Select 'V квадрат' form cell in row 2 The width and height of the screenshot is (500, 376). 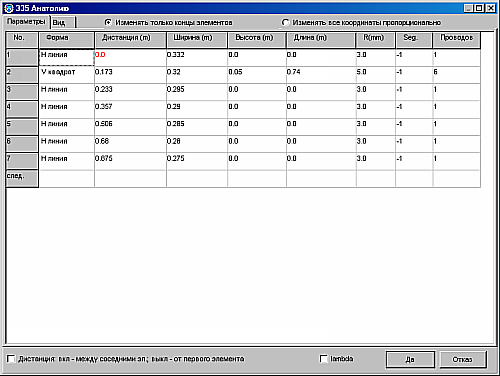[66, 75]
